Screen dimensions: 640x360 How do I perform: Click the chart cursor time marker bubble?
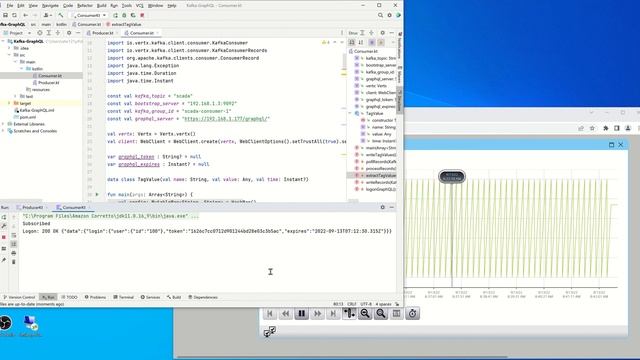coord(452,177)
